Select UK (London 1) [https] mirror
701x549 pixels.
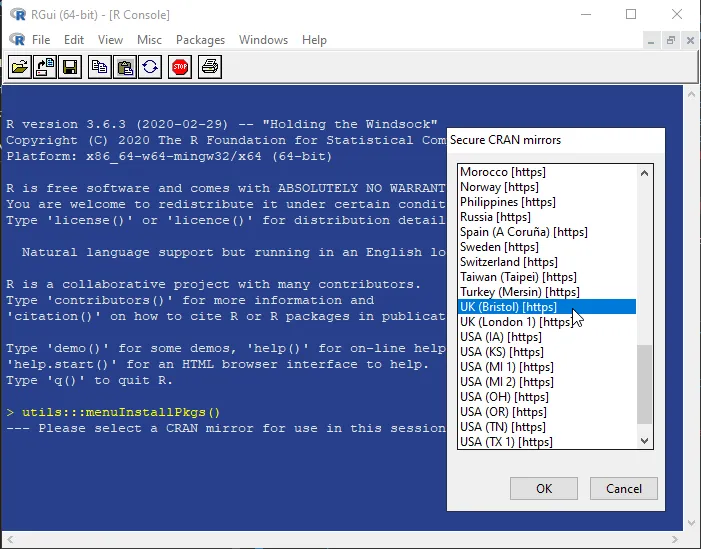547,321
